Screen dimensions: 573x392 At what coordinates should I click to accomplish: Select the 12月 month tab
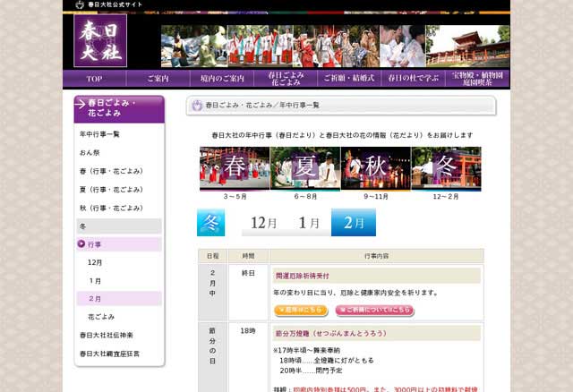pos(263,223)
